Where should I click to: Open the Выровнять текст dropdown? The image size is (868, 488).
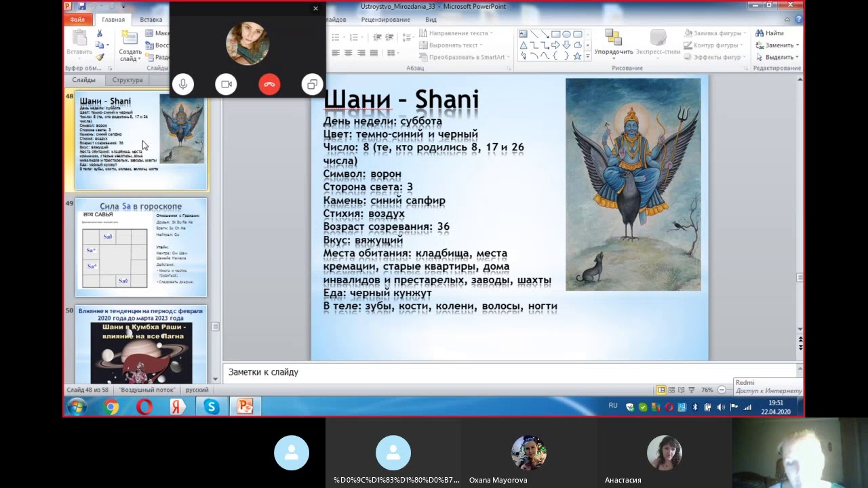click(452, 45)
